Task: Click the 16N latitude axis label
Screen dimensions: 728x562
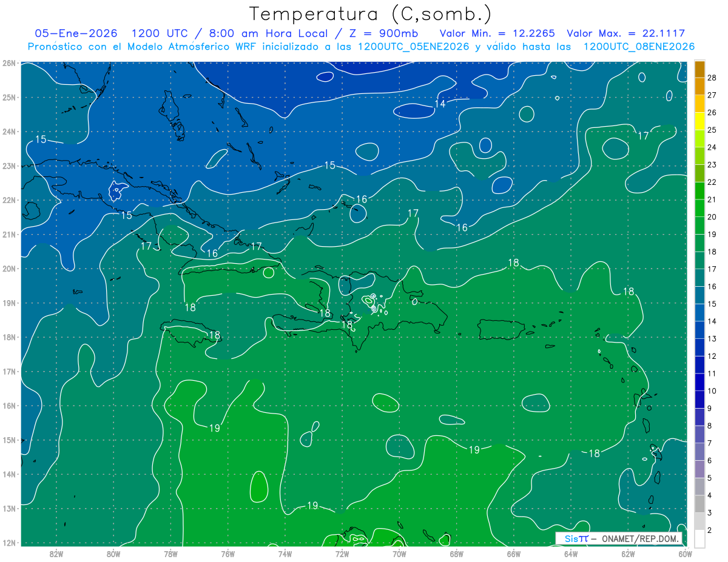Action: tap(9, 406)
